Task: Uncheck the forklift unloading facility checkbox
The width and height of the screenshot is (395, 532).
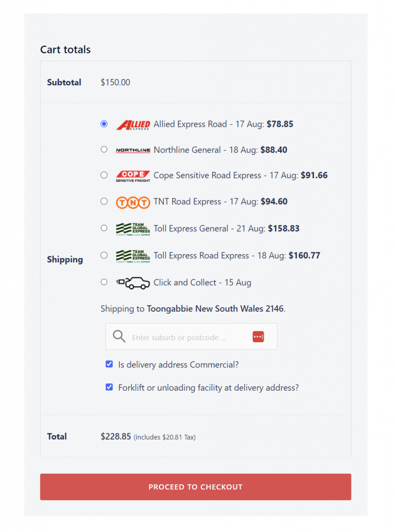Action: [109, 387]
